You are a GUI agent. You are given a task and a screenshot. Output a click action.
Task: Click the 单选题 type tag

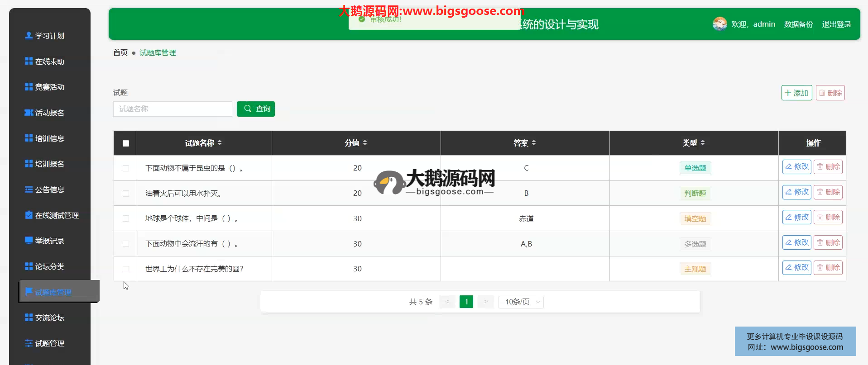(x=695, y=168)
